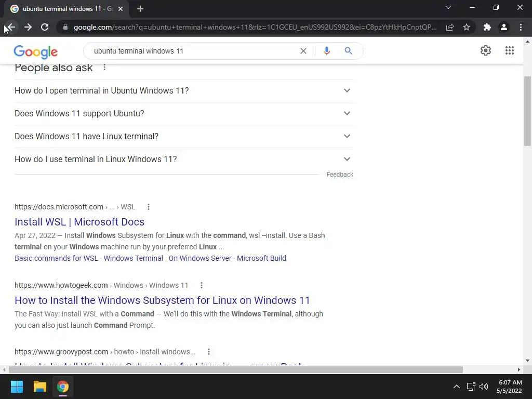The height and width of the screenshot is (399, 532).
Task: Click the vertical scrollbar thumb
Action: coord(527,111)
